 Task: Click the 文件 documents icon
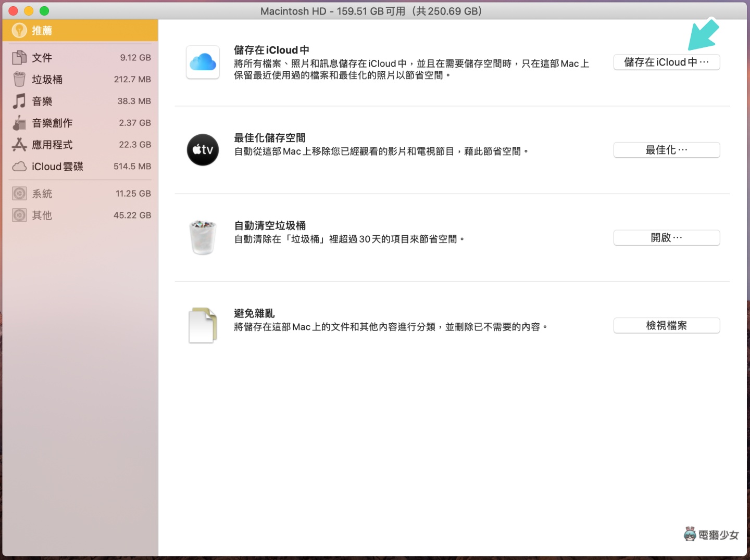(x=19, y=57)
